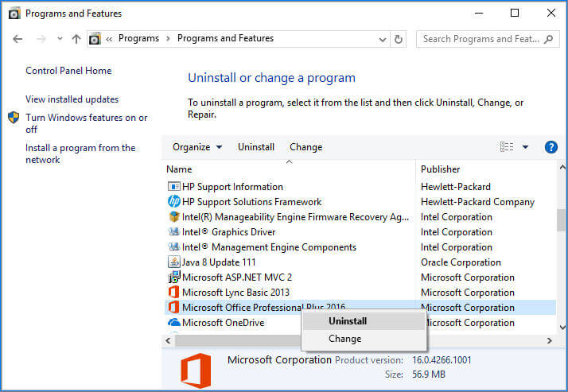Select HP Support Solutions Framework entry
This screenshot has width=568, height=392.
tap(251, 202)
